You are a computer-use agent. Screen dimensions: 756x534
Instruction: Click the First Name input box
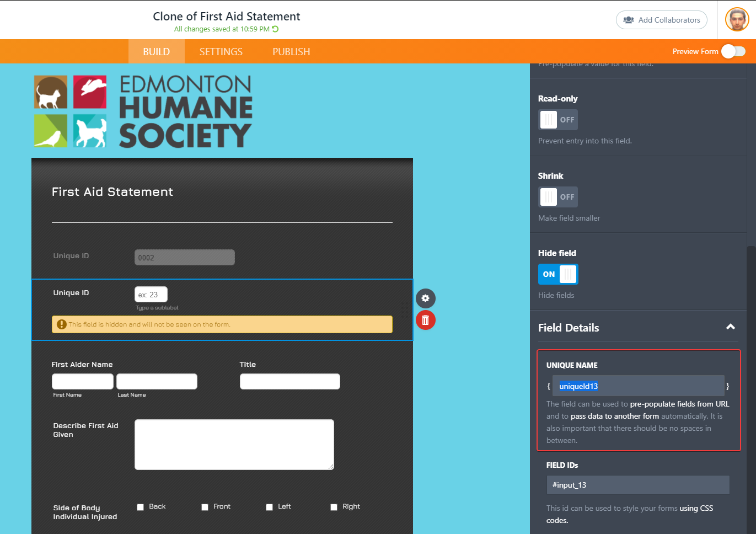tap(83, 381)
